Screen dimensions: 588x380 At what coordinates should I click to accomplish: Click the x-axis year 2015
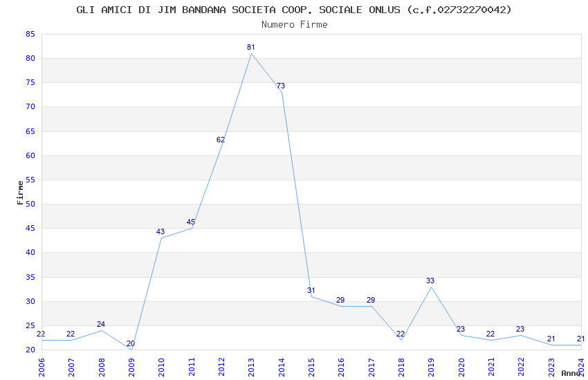[311, 367]
